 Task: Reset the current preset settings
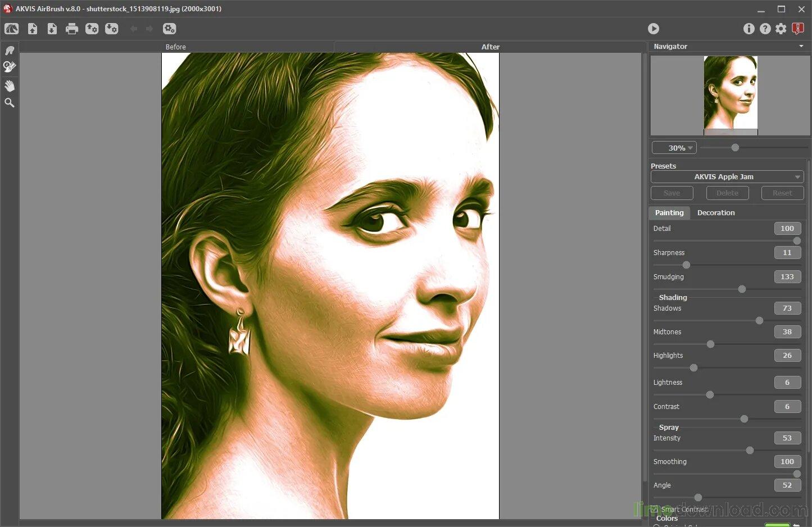point(782,193)
